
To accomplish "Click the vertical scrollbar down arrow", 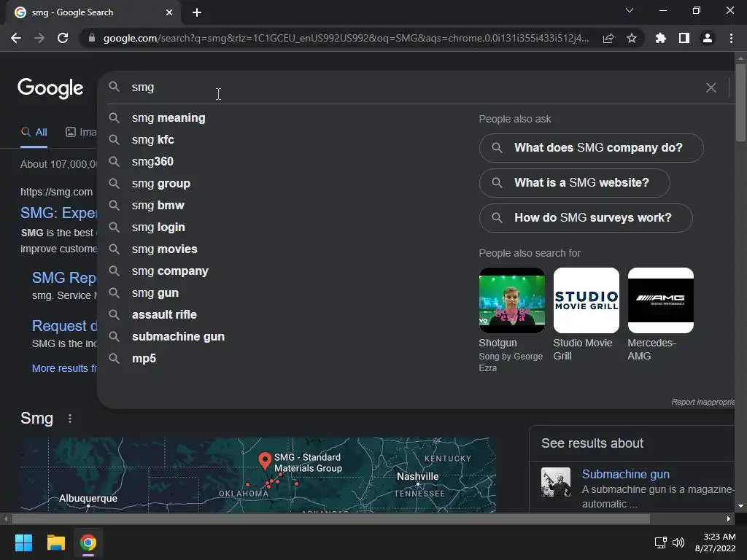I will point(740,506).
